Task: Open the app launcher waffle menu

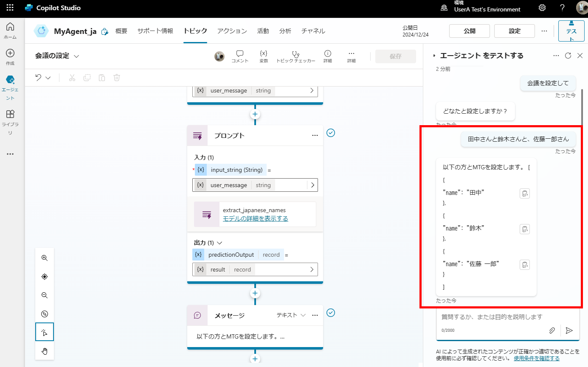Action: pyautogui.click(x=10, y=8)
